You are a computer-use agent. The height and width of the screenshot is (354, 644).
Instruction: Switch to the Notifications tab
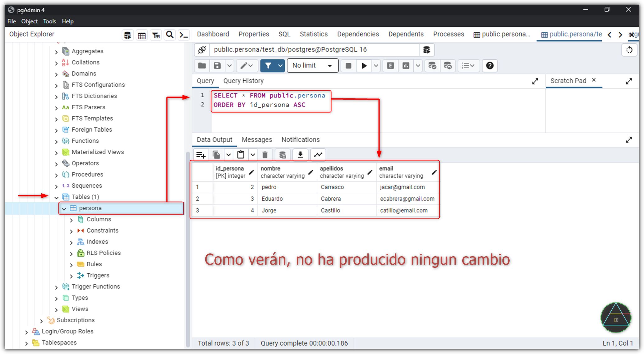click(301, 139)
